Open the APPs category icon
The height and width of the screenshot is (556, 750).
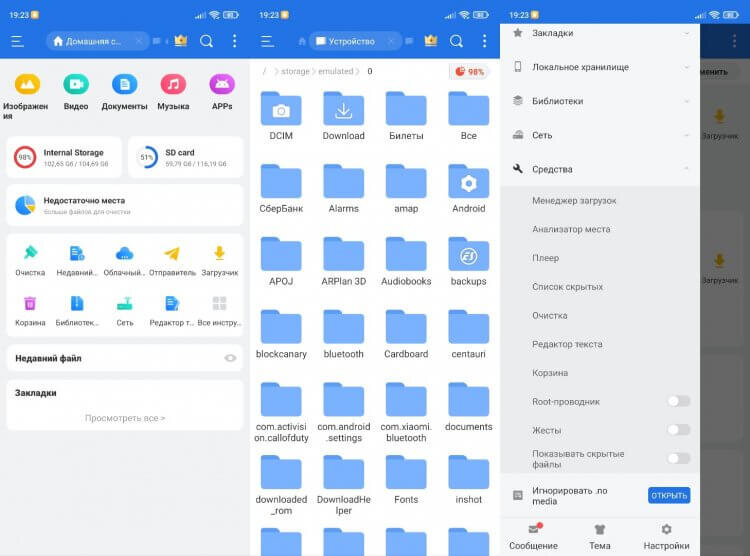tap(222, 84)
